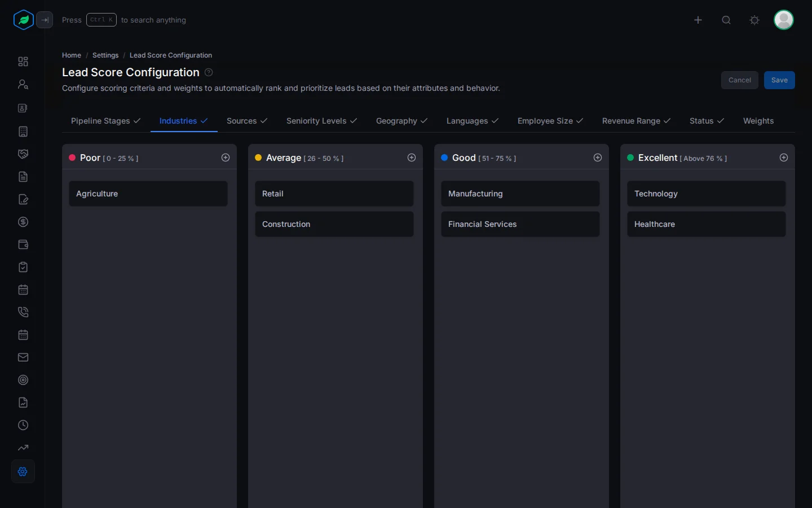Open the target goals sidebar icon

(23, 380)
